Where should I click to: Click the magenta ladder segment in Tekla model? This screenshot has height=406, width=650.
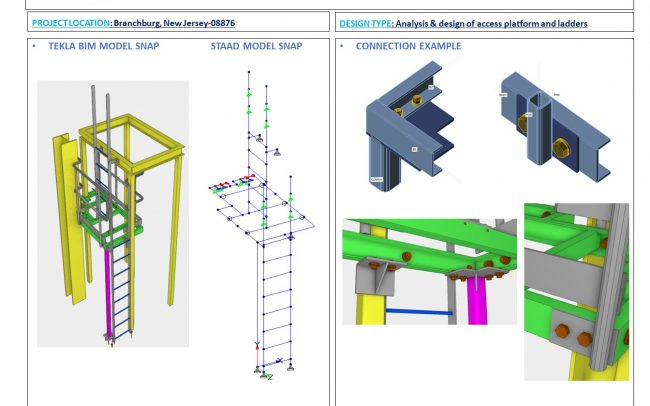[x=110, y=285]
